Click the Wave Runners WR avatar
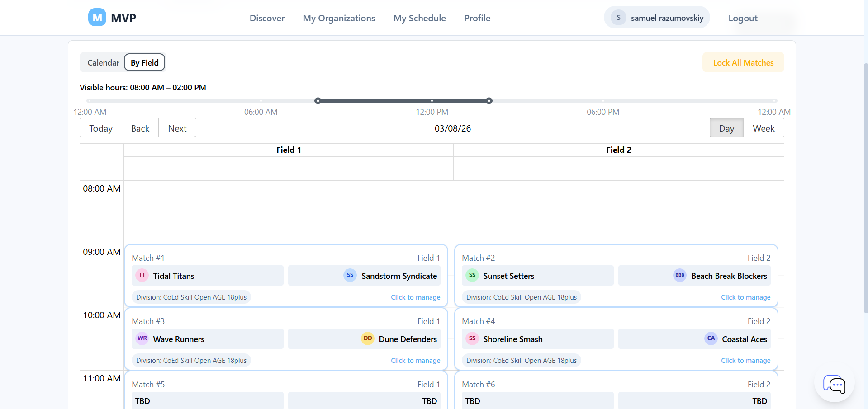 (142, 338)
